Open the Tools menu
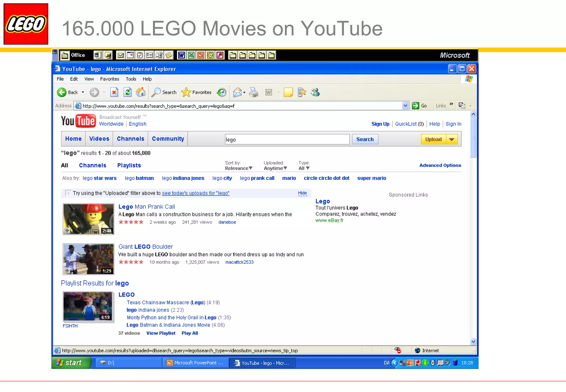The width and height of the screenshot is (566, 392). [x=131, y=79]
